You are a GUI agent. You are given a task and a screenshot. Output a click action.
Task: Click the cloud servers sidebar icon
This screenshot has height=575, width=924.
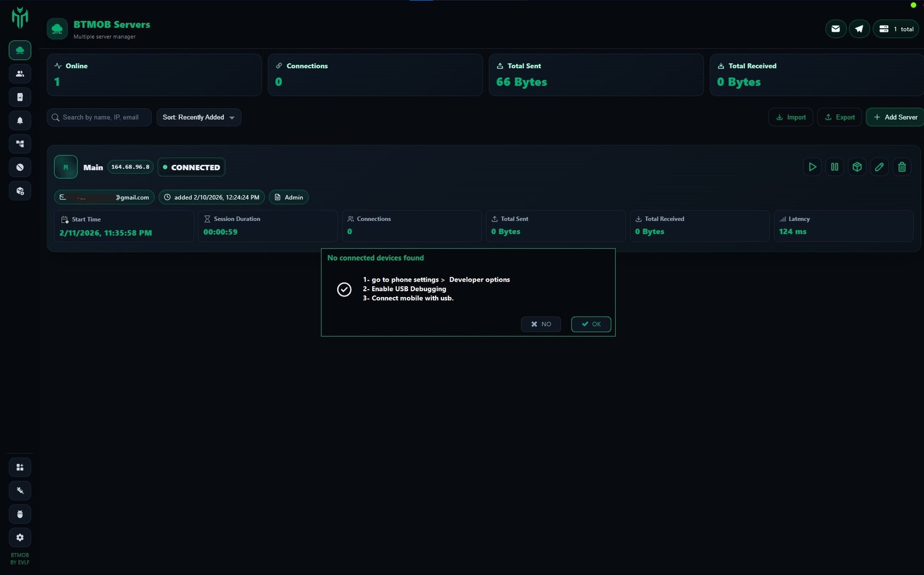[20, 51]
